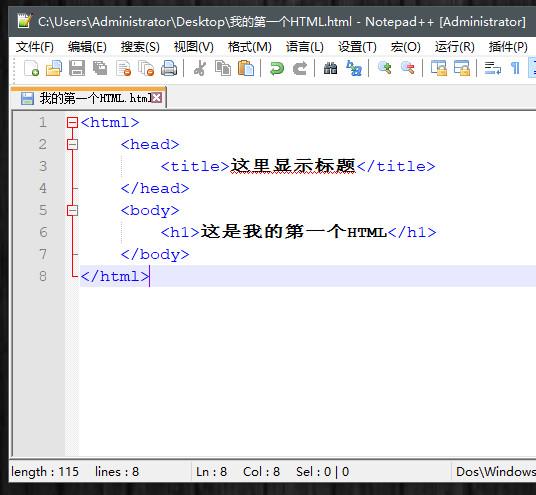Click the Paste clipboard icon
Screen dimensions: 536x495
point(246,68)
